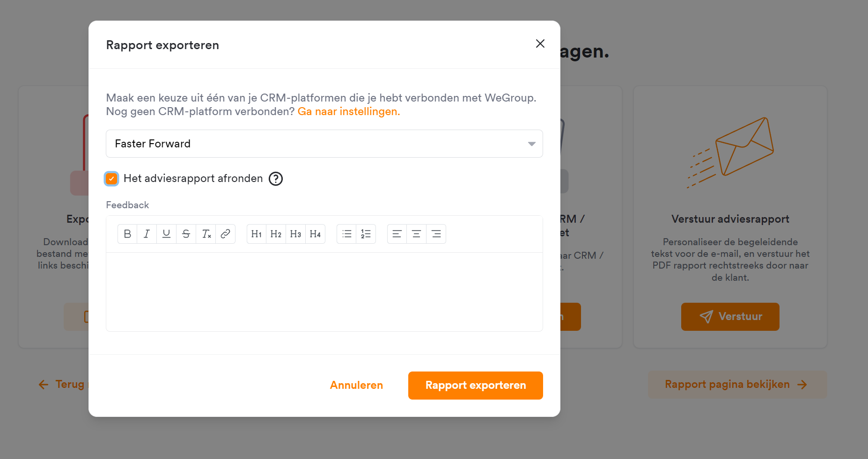868x459 pixels.
Task: Left align the feedback text
Action: (x=397, y=234)
